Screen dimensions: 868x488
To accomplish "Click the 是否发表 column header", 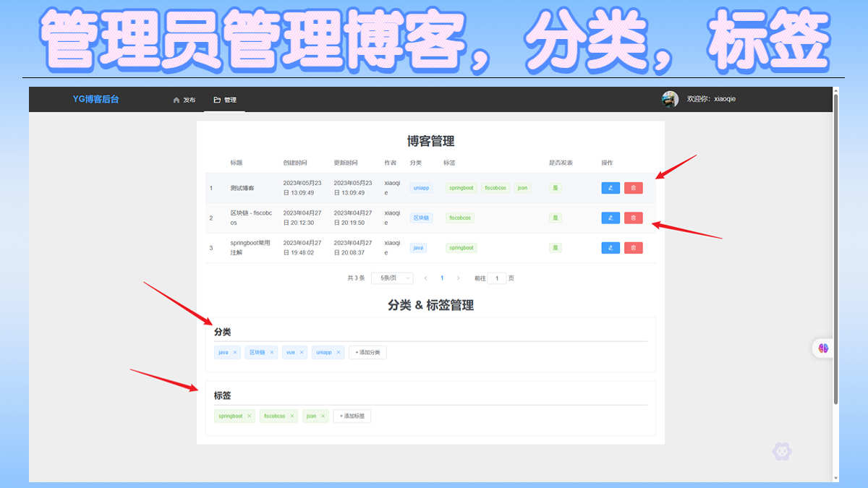I will pyautogui.click(x=561, y=163).
